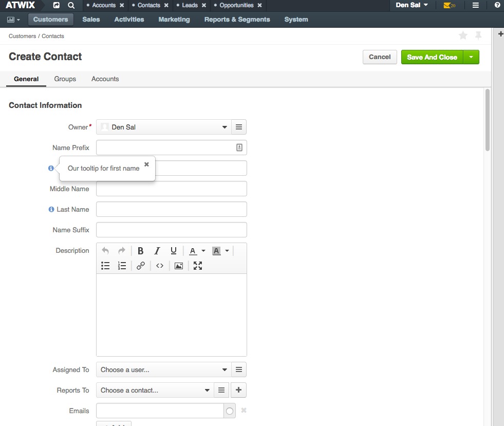This screenshot has width=504, height=426.
Task: Click the First Name info tooltip icon
Action: 51,168
